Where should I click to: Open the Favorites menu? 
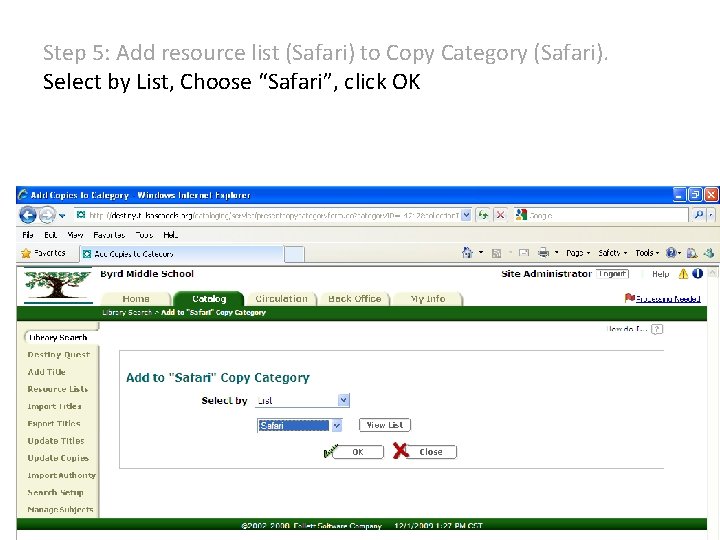point(109,235)
